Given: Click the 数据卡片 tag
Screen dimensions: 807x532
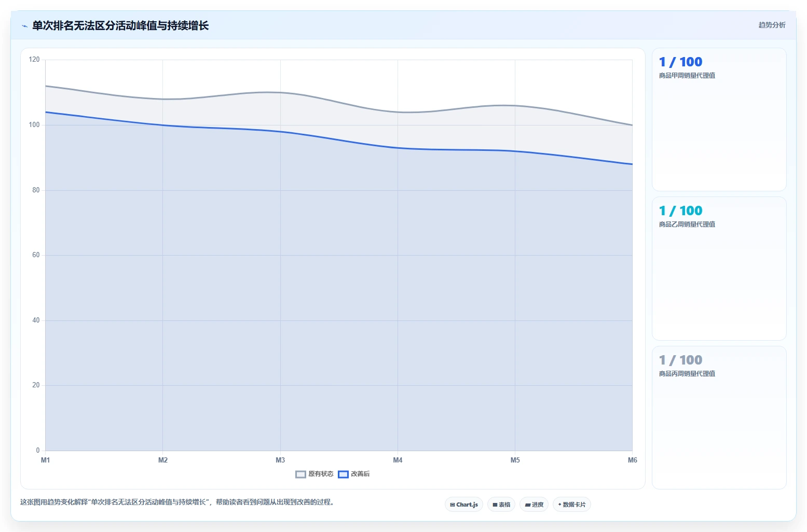Looking at the screenshot, I should [x=572, y=505].
